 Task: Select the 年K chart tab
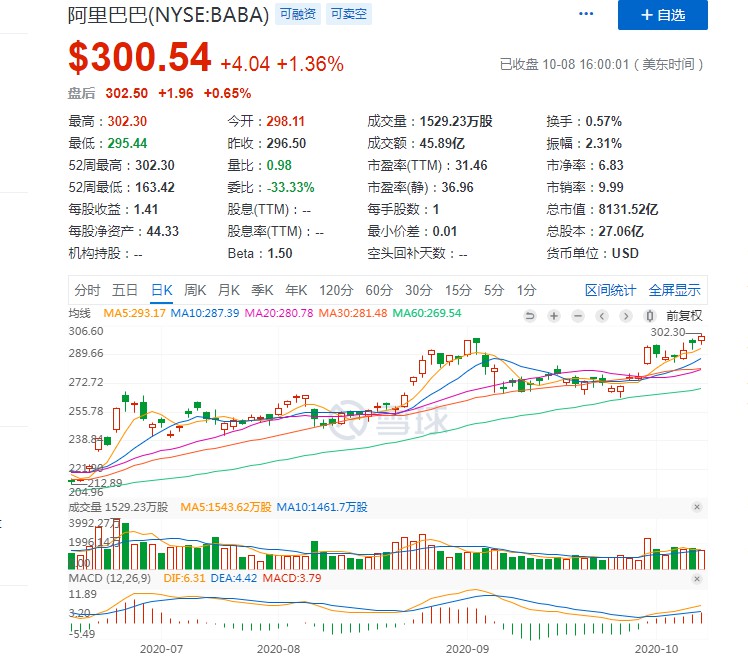click(296, 290)
